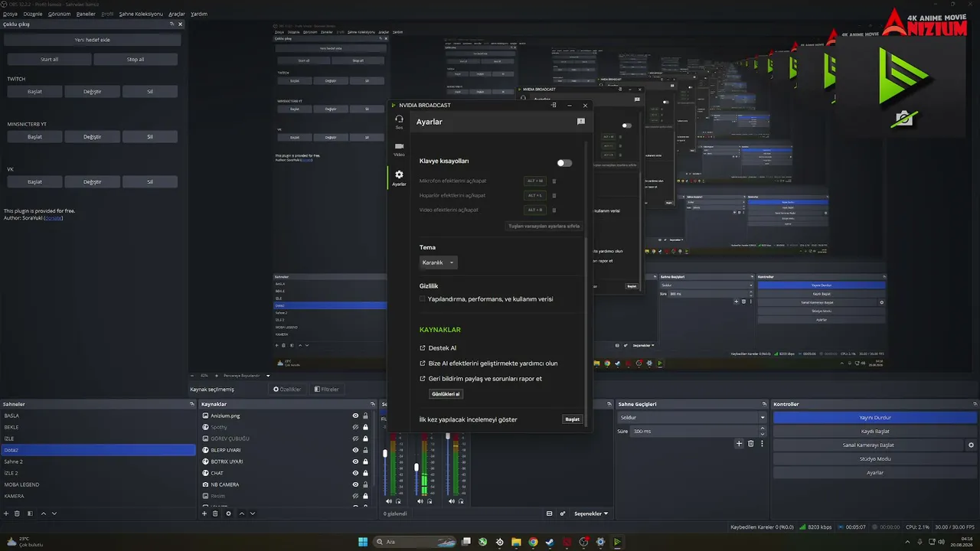This screenshot has height=551, width=980.
Task: Toggle lock on the Anizium.png source
Action: [365, 416]
